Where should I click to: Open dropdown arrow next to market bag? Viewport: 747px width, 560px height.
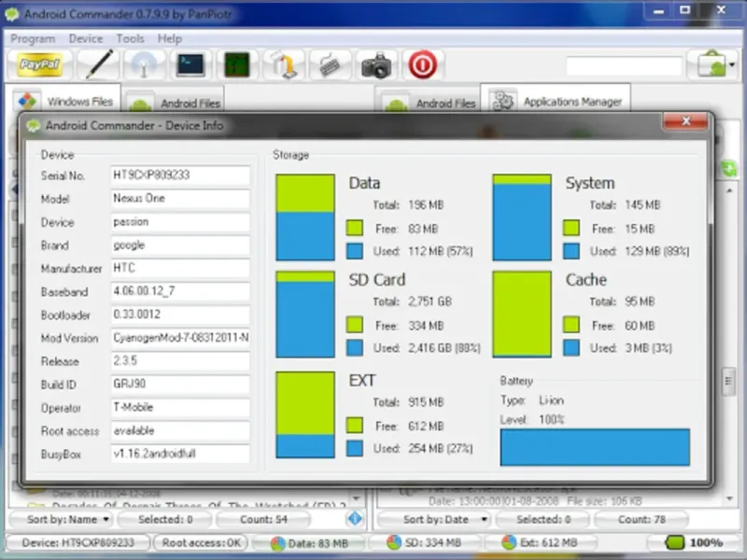(x=732, y=64)
